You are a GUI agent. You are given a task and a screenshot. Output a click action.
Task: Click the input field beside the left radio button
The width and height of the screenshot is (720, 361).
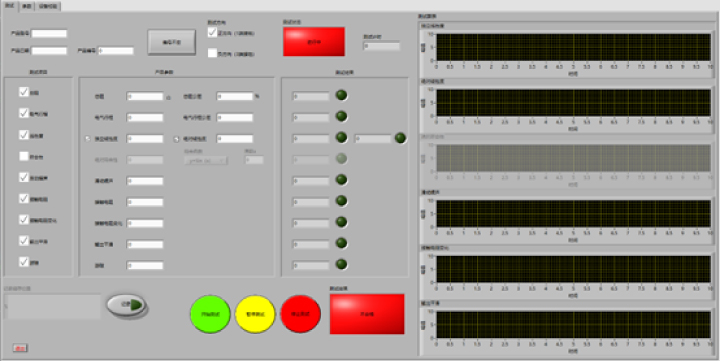coord(145,139)
